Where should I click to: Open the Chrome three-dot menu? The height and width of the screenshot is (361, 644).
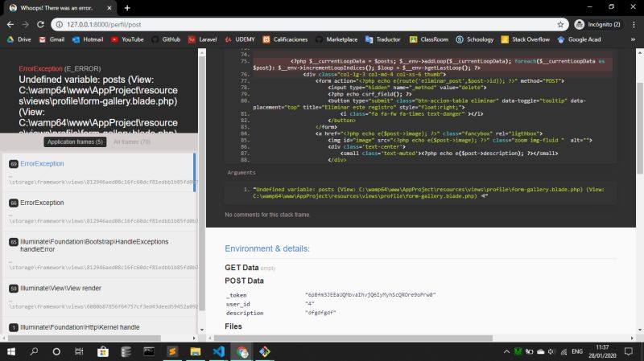point(634,25)
